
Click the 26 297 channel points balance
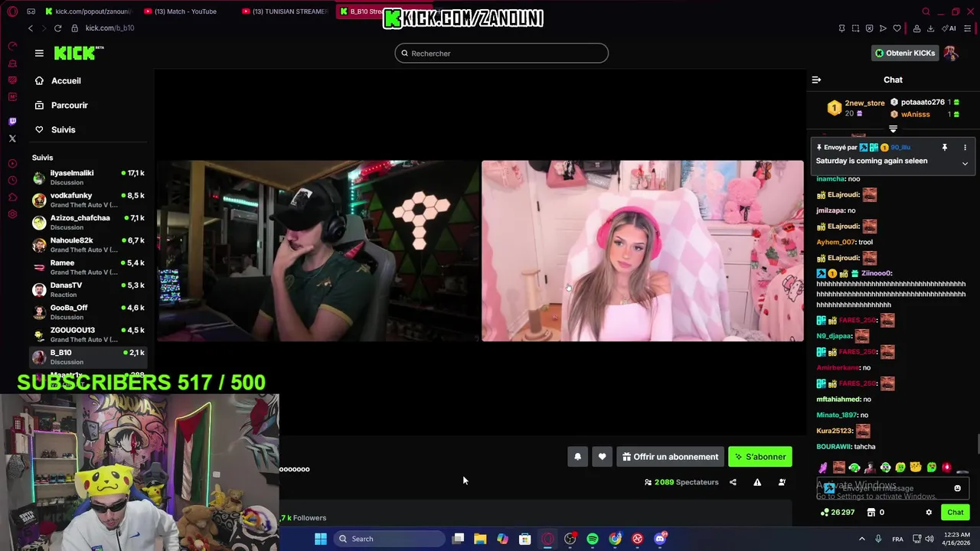pos(836,513)
